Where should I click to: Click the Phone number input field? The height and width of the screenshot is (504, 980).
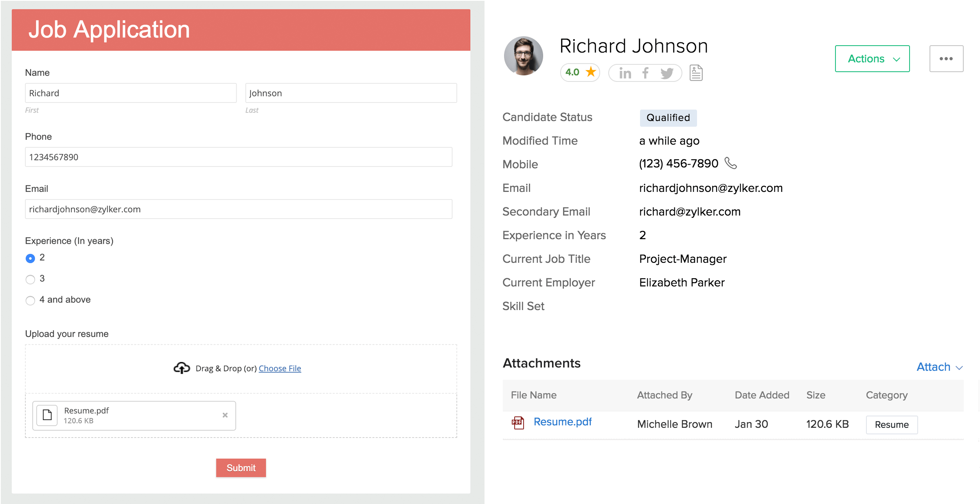(238, 157)
